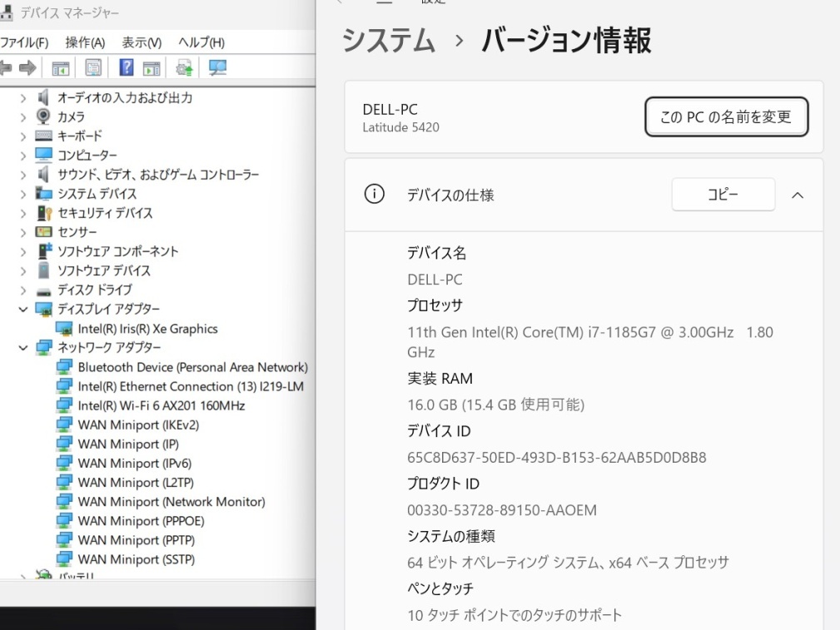Click the network icon beside ネットワーク アダプター
840x630 pixels.
point(43,348)
